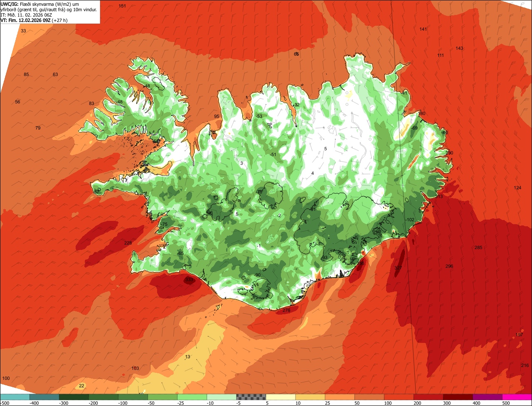Click the pale green -10 to -5 swatch
Image resolution: width=532 pixels, height=406 pixels.
pyautogui.click(x=222, y=397)
